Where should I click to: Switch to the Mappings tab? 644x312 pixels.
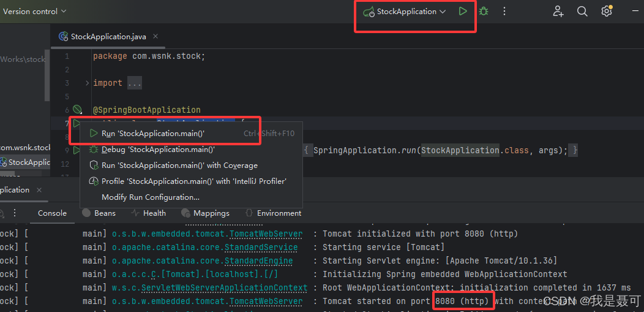pos(205,213)
